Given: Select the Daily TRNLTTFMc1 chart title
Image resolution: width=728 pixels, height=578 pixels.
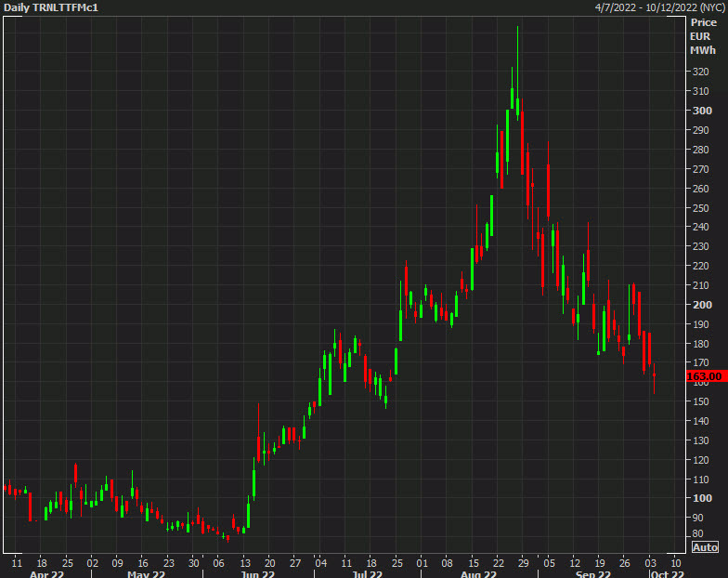Looking at the screenshot, I should point(52,7).
